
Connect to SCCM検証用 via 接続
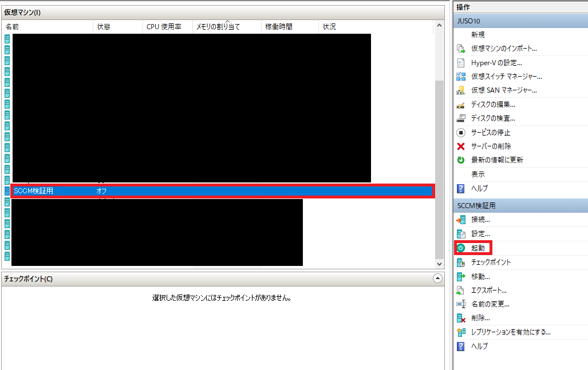tap(481, 219)
